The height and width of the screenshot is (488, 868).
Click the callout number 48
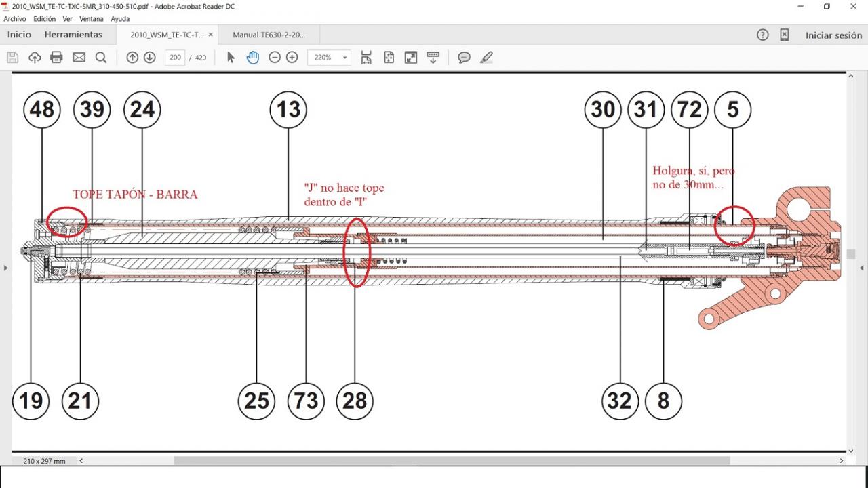(x=42, y=109)
